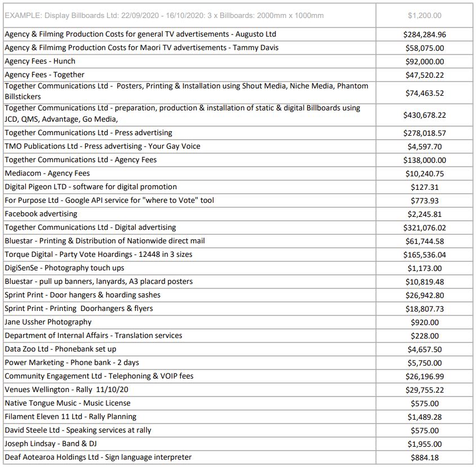Click the amount $1,173.00
Image resolution: width=476 pixels, height=467 pixels.
[424, 268]
